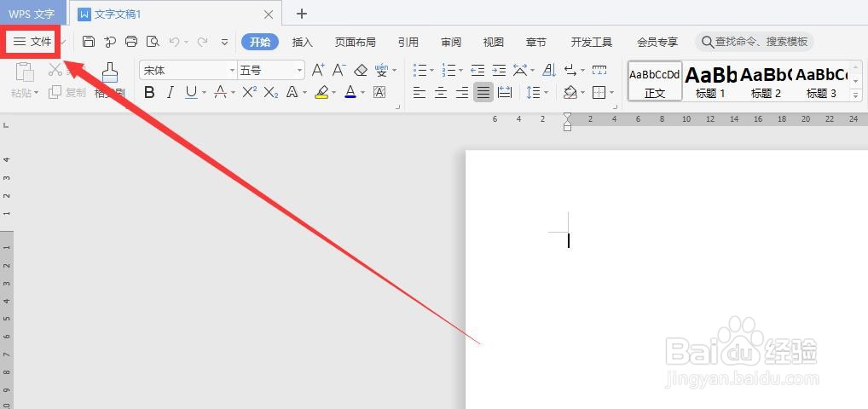Open the 会员专享 tab

click(x=657, y=42)
